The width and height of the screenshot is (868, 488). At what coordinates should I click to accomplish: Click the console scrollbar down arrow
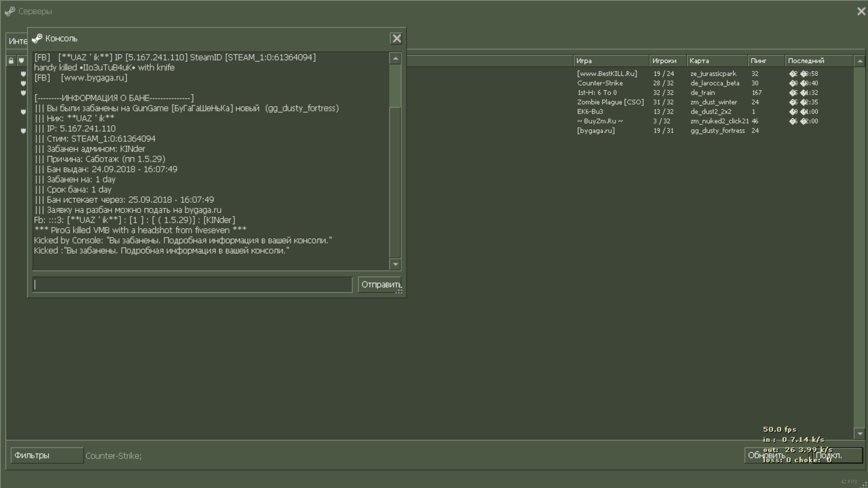(396, 264)
